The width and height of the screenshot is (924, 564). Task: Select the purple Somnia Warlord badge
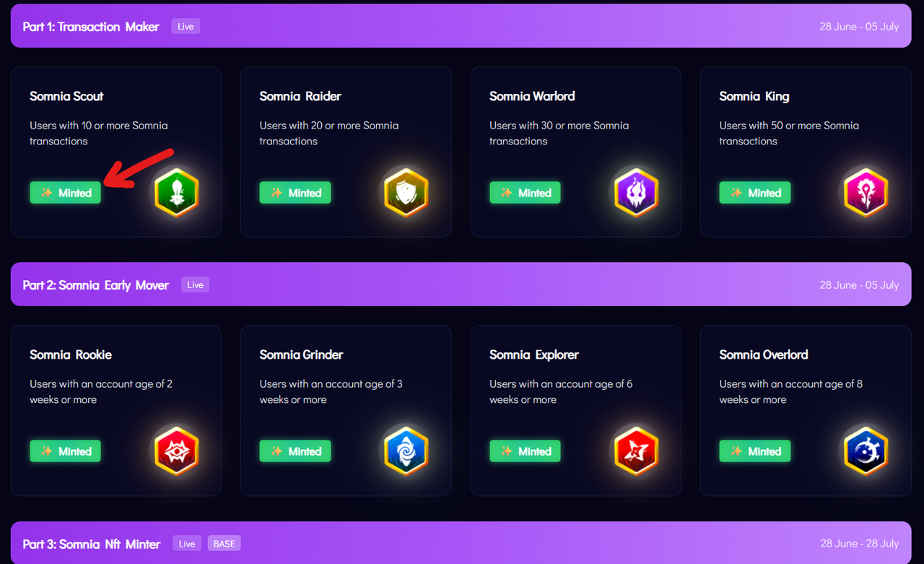[x=636, y=193]
